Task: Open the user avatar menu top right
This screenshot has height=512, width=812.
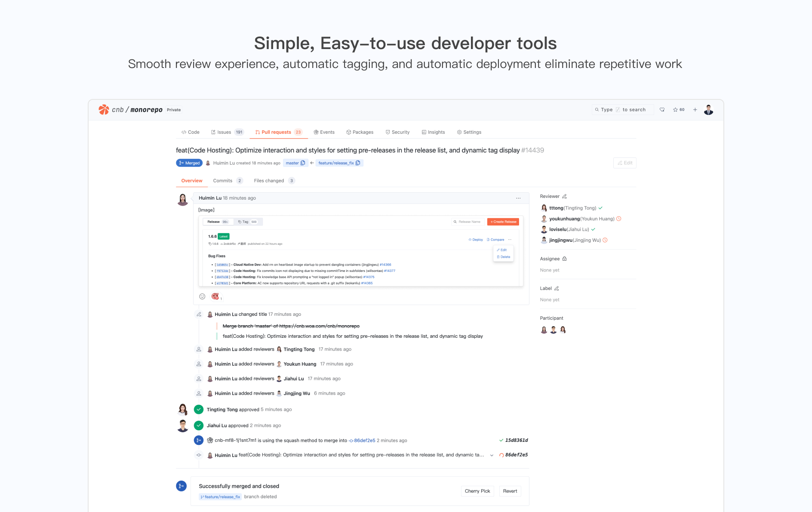Action: [x=708, y=110]
